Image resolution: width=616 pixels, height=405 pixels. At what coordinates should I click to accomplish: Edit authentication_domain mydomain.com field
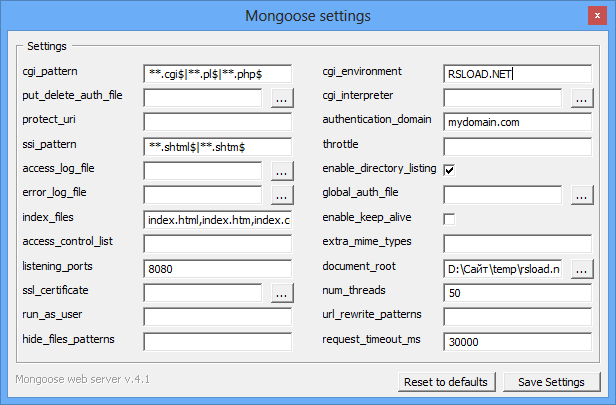click(517, 122)
